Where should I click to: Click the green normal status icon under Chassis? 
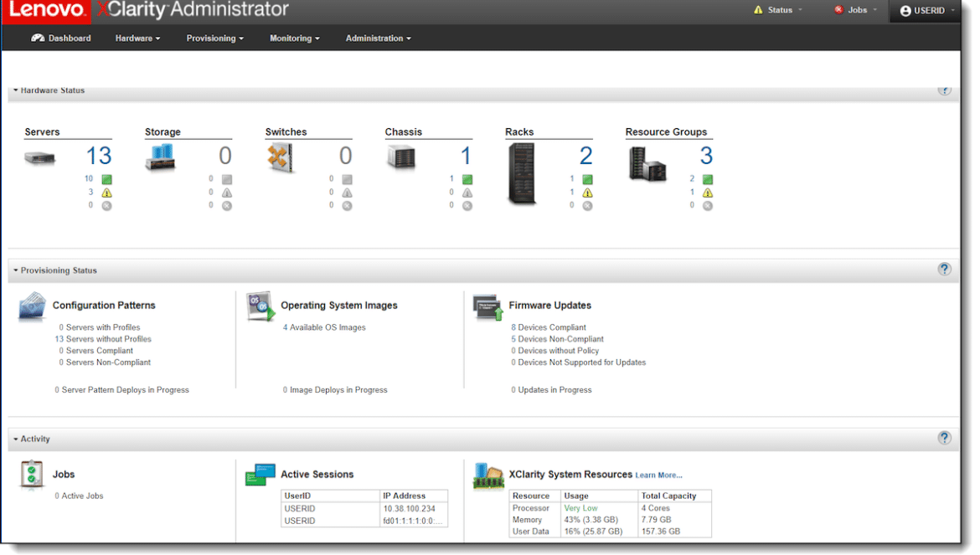(x=467, y=179)
